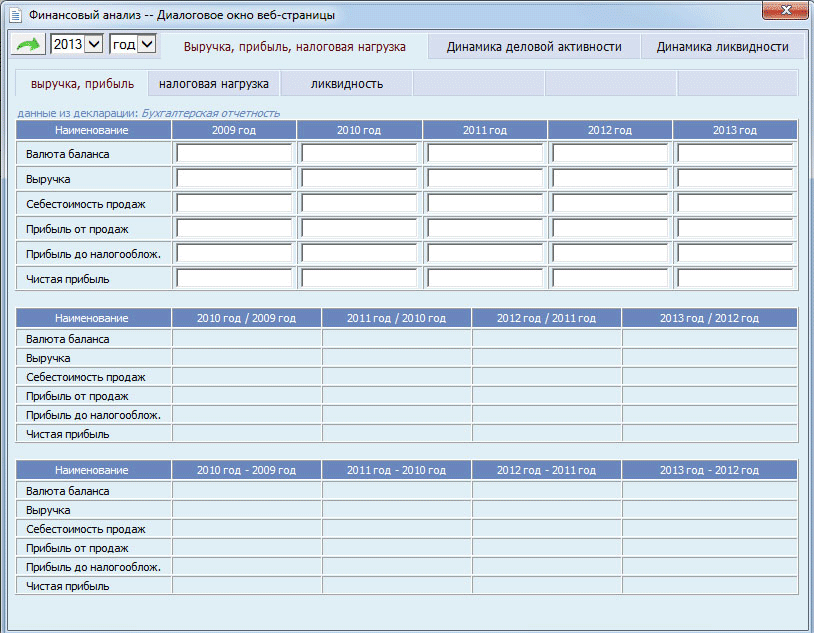
Task: Click the 'Чистая прибыль' input for 2013 год
Action: click(735, 278)
